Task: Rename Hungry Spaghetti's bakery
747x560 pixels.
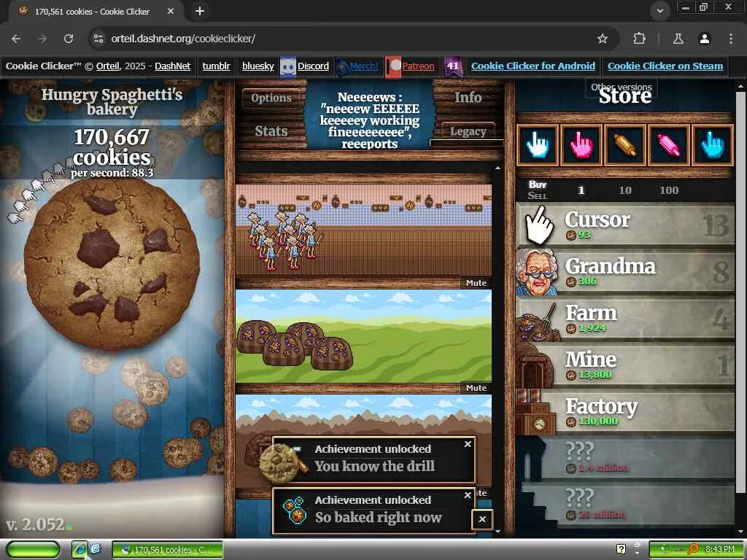Action: 112,102
